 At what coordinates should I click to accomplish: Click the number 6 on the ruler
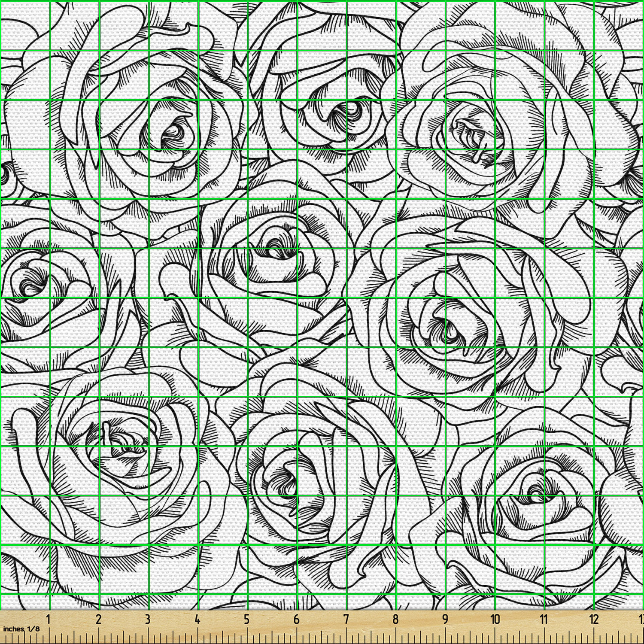[296, 619]
